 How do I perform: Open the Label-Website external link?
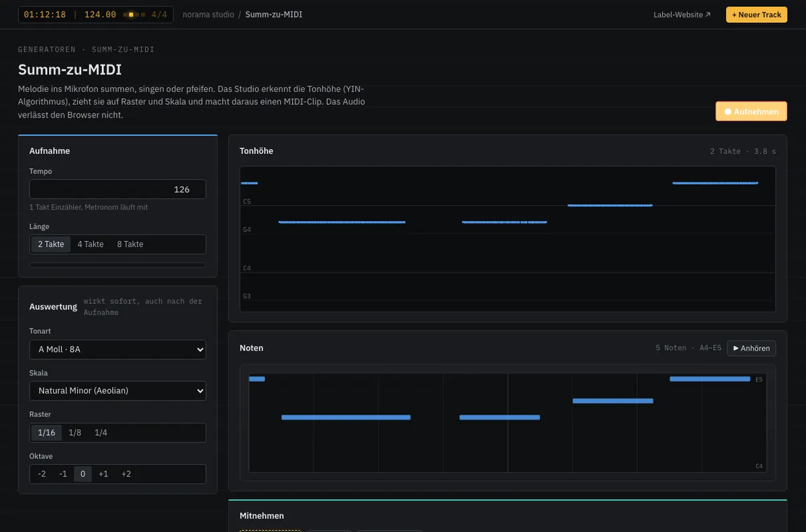pos(682,15)
